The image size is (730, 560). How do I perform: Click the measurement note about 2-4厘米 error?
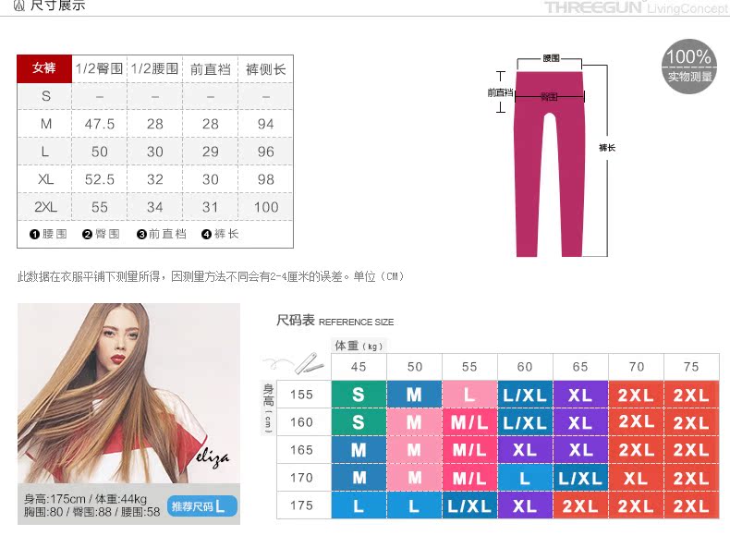pos(211,276)
